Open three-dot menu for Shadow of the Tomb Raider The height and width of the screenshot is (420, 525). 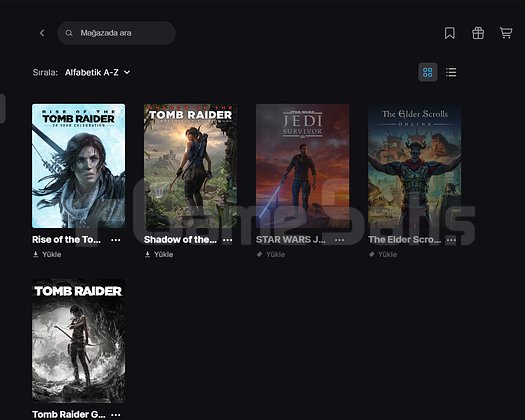[x=227, y=240]
